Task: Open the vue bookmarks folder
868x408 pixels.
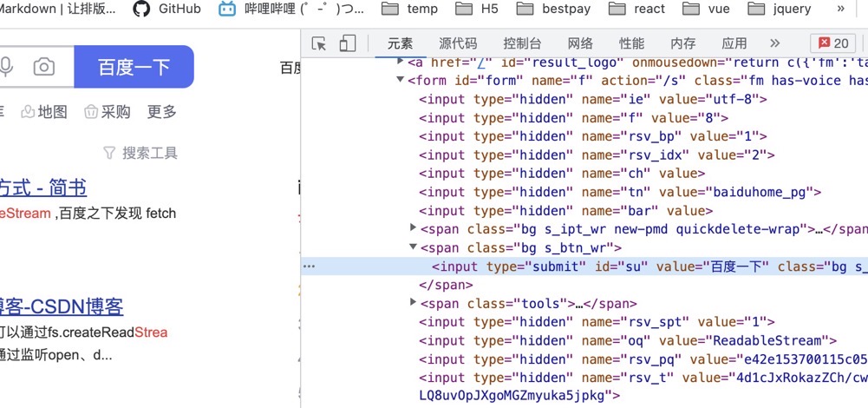Action: click(706, 9)
